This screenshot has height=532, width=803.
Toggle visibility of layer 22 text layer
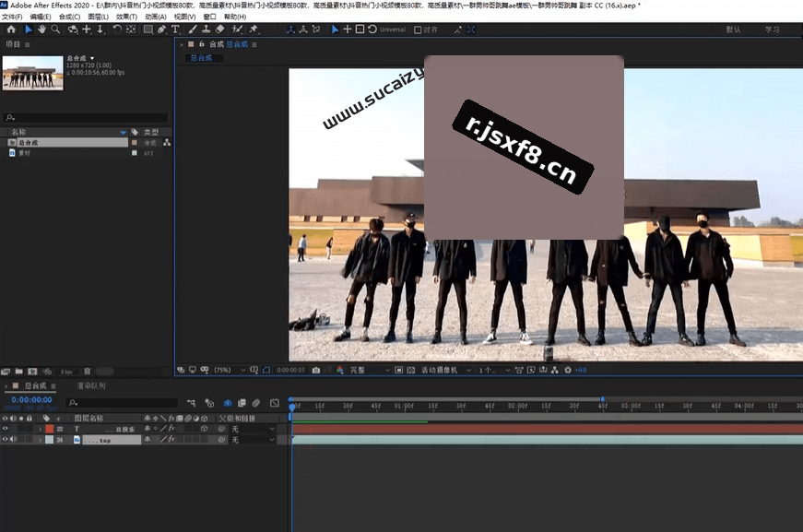click(x=6, y=429)
